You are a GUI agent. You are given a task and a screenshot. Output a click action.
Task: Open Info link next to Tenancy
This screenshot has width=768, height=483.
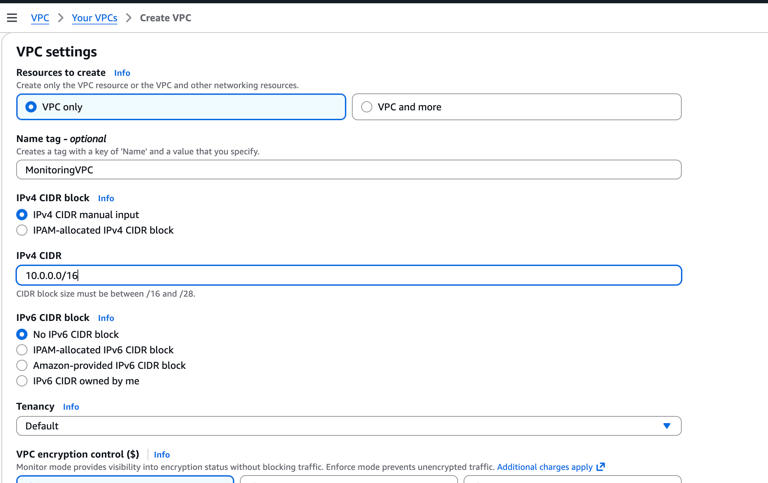point(71,407)
